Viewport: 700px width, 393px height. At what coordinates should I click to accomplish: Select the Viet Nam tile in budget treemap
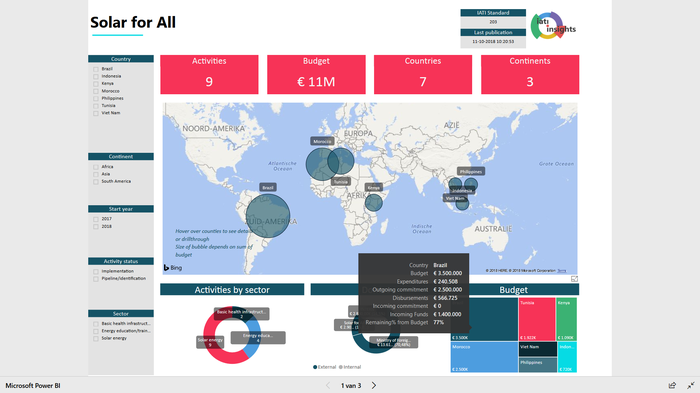pyautogui.click(x=538, y=349)
